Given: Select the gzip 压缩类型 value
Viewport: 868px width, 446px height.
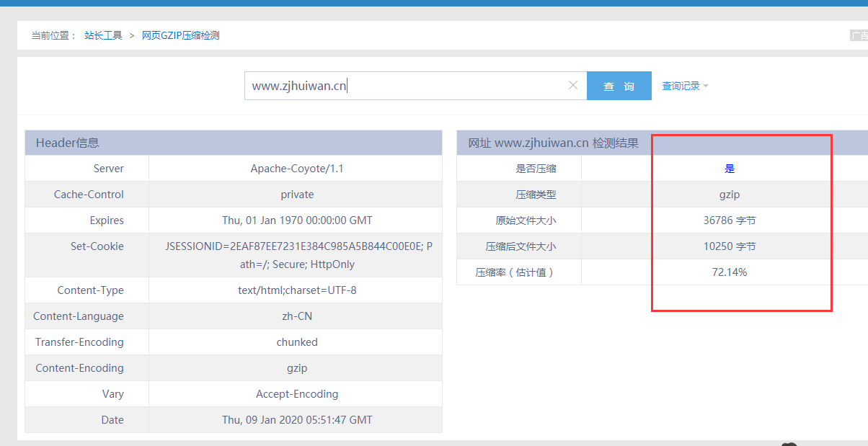Looking at the screenshot, I should click(730, 195).
